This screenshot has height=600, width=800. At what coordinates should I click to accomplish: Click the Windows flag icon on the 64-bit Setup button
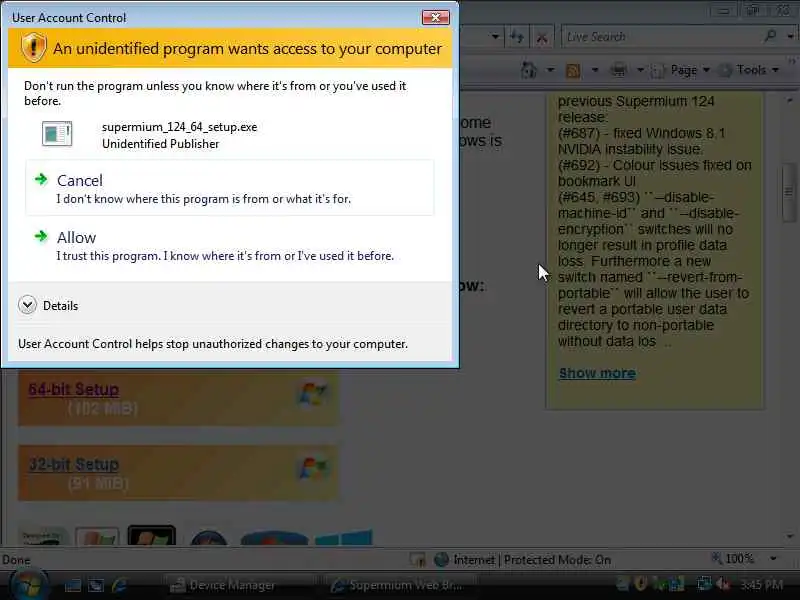pyautogui.click(x=312, y=394)
